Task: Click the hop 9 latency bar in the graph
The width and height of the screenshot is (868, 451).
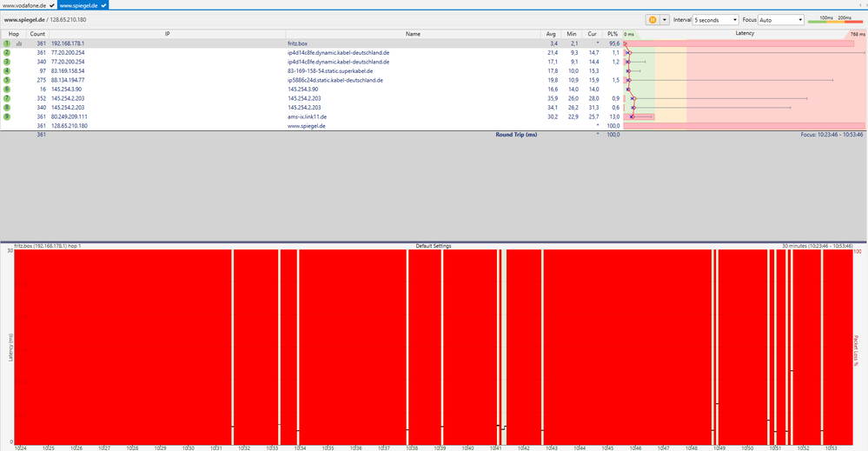Action: click(x=639, y=116)
